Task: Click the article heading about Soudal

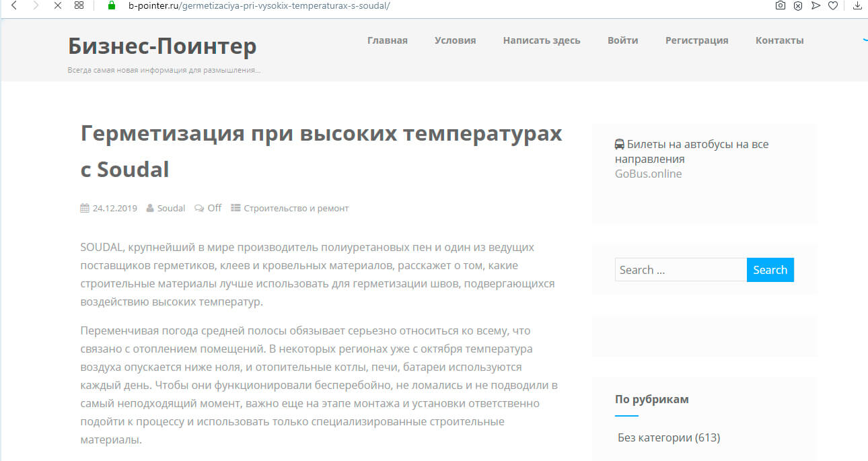Action: (x=321, y=151)
